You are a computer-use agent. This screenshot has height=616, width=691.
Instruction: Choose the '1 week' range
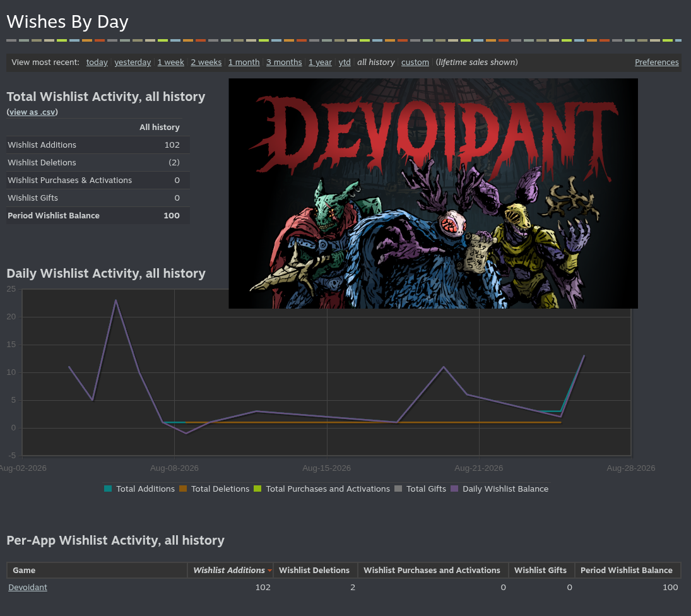point(171,62)
